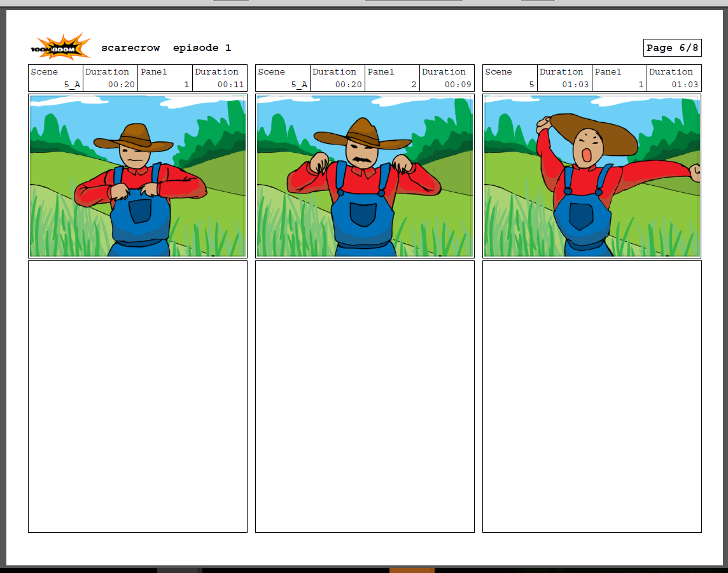
Task: Click the 'scarecrow episode 1' title text
Action: [x=166, y=48]
